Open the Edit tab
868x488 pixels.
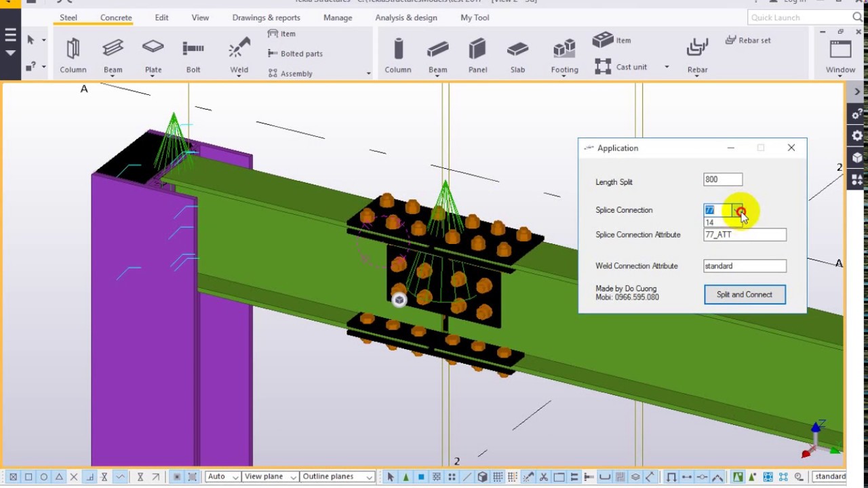coord(161,18)
